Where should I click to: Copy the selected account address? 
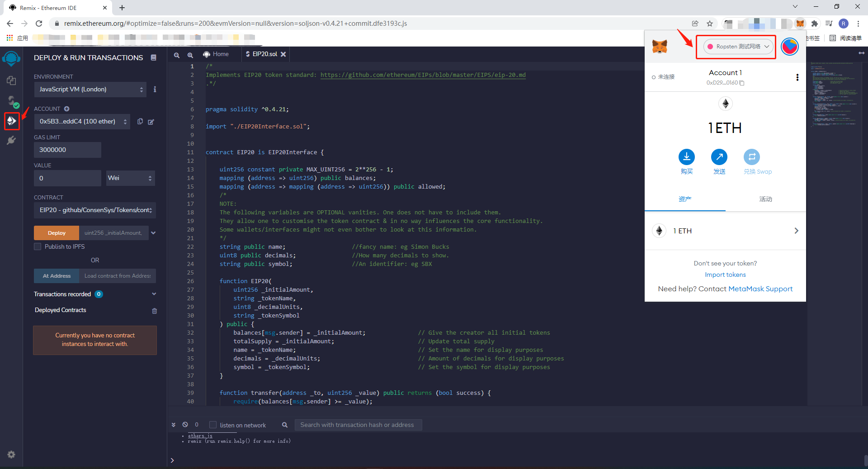coord(140,121)
